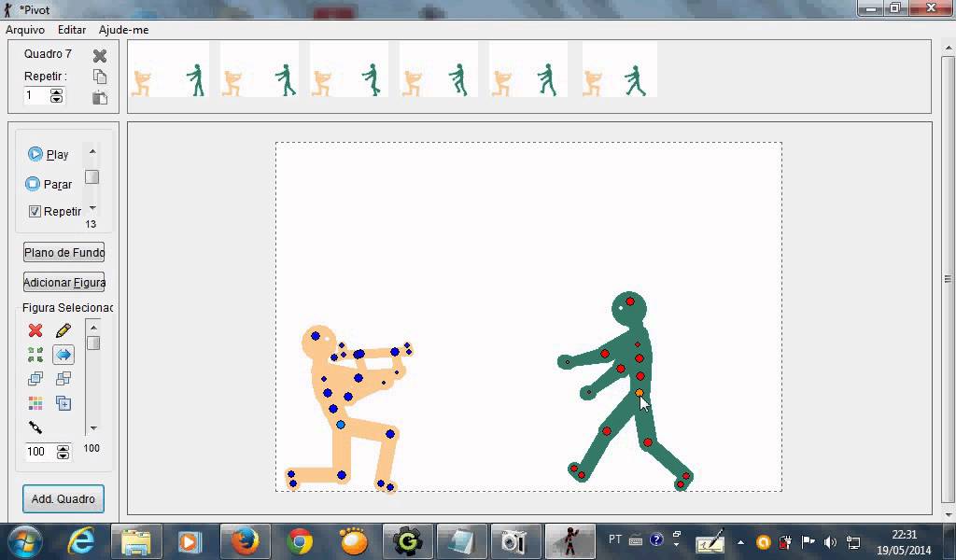
Task: Open Windows Start menu orb
Action: point(24,541)
